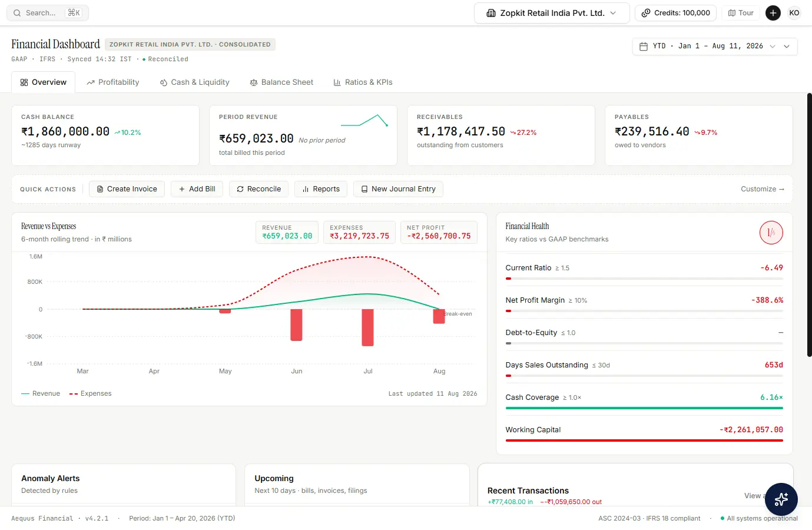The image size is (812, 530).
Task: Click the page vertical scrollbar
Action: [x=810, y=224]
